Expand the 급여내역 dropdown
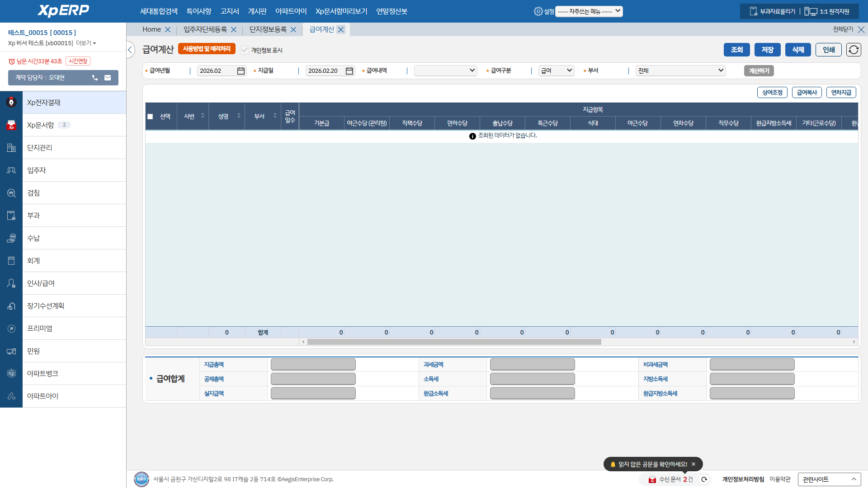Screen dimensions: 868x488 445,70
